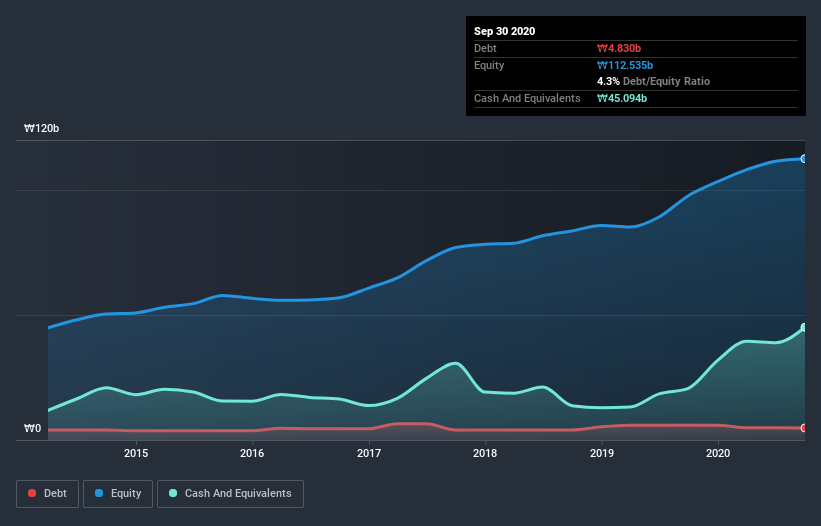This screenshot has height=526, width=821.
Task: Click the 2015 x-axis label
Action: [136, 453]
